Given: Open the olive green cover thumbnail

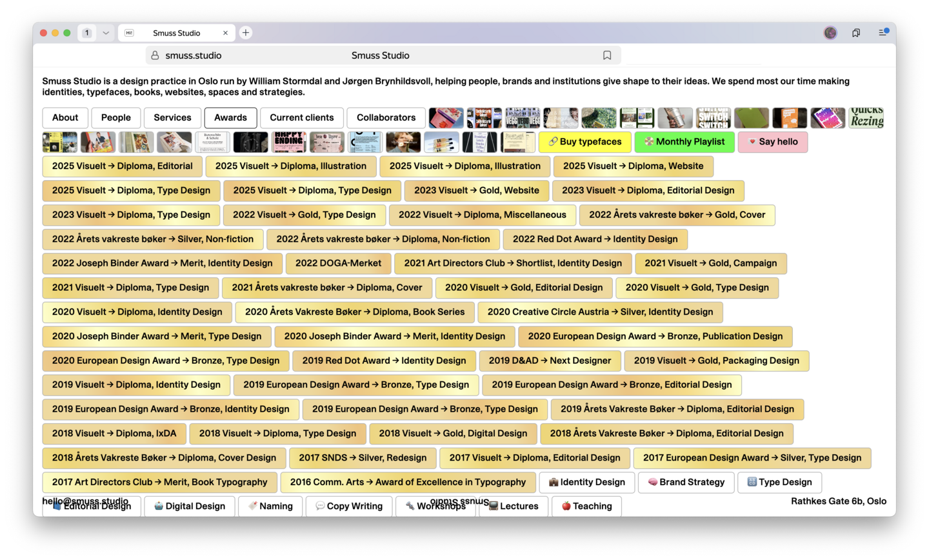Looking at the screenshot, I should click(752, 117).
